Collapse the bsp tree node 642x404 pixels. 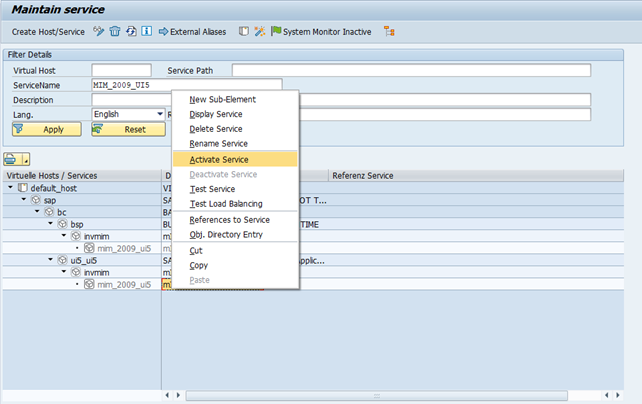(50, 224)
